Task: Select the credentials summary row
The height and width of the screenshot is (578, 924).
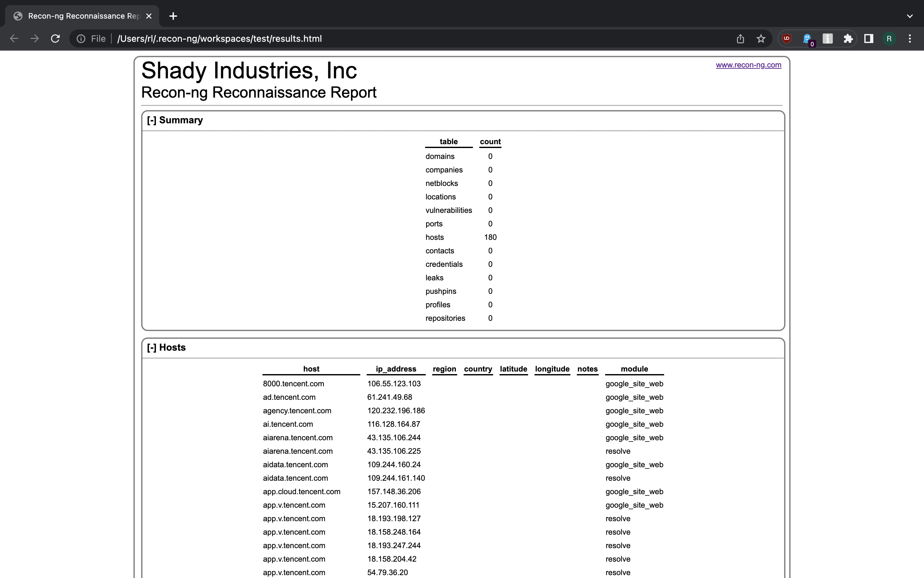Action: (x=463, y=264)
